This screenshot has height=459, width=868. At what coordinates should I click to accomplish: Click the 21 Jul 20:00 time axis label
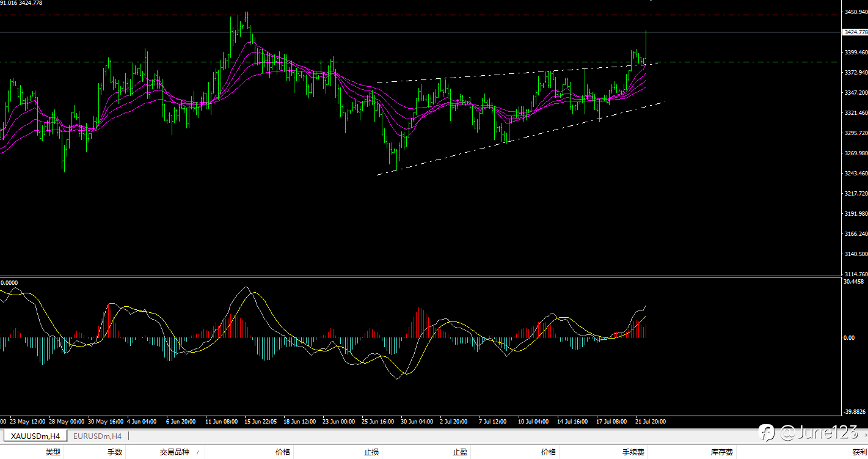pyautogui.click(x=651, y=421)
